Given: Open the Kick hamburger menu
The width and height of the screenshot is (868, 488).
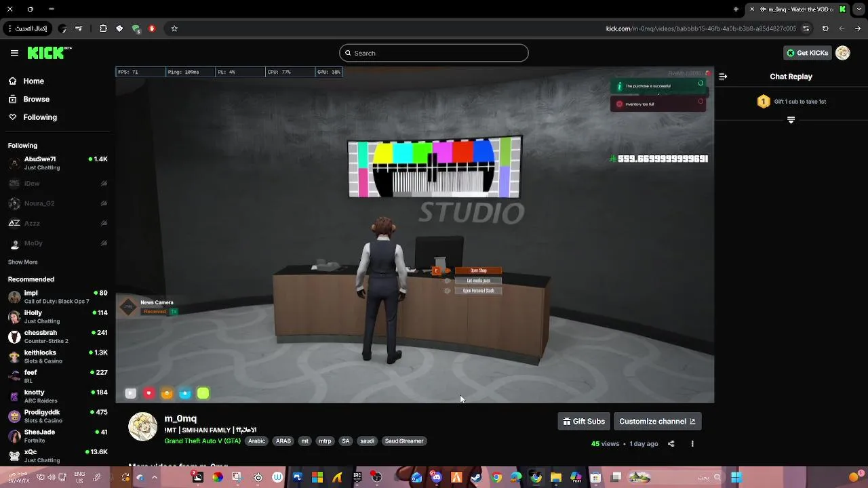Looking at the screenshot, I should 14,53.
